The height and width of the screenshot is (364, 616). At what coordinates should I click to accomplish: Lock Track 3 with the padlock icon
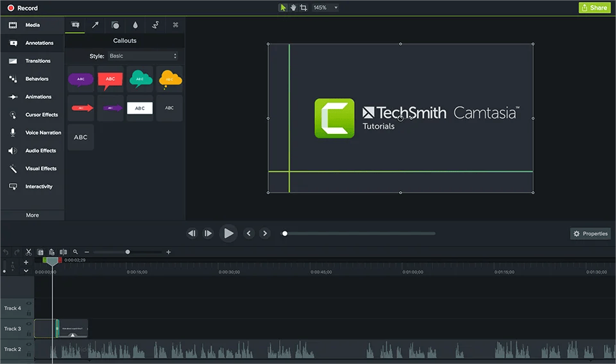coord(29,333)
